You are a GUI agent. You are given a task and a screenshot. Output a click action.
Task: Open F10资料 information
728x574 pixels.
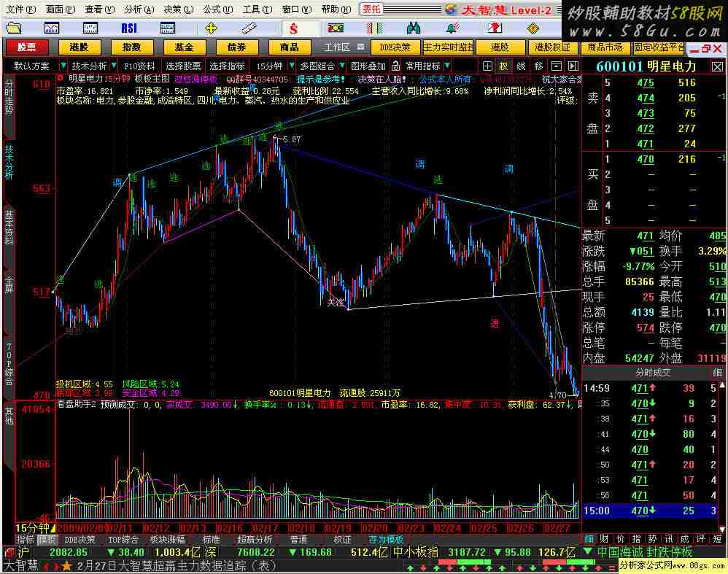(x=139, y=66)
